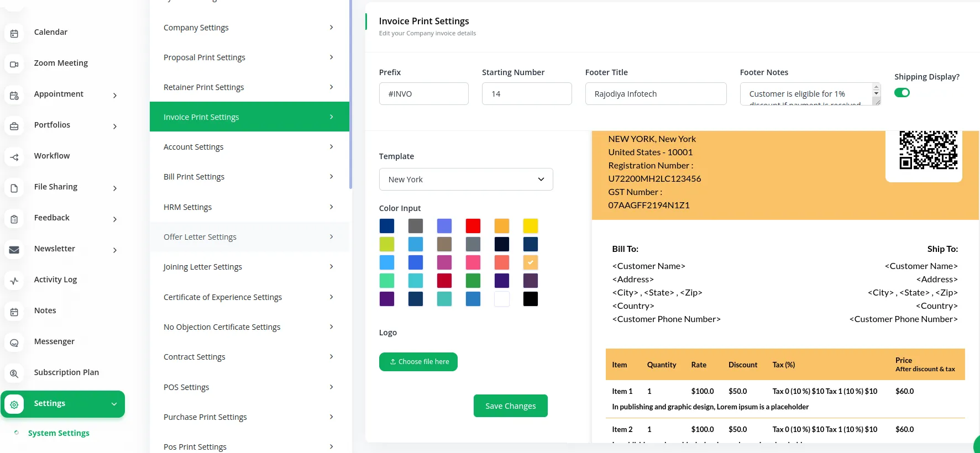This screenshot has width=980, height=453.
Task: Click the Activity Log pulse icon
Action: pyautogui.click(x=14, y=281)
